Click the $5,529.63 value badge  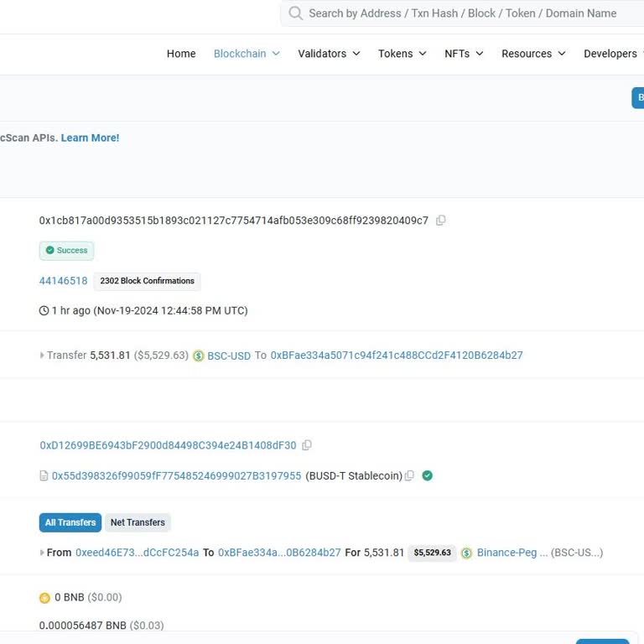432,553
